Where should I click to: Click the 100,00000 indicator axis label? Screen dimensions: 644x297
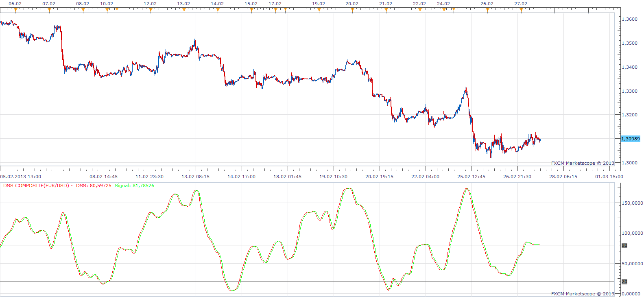point(633,233)
